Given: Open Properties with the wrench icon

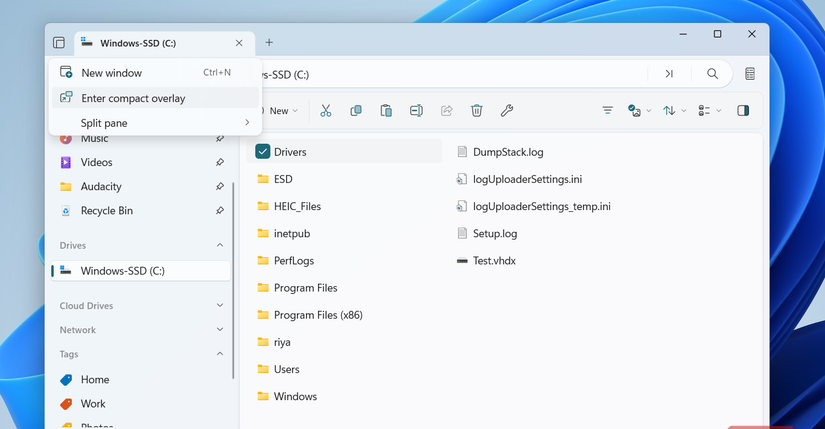Looking at the screenshot, I should (507, 111).
